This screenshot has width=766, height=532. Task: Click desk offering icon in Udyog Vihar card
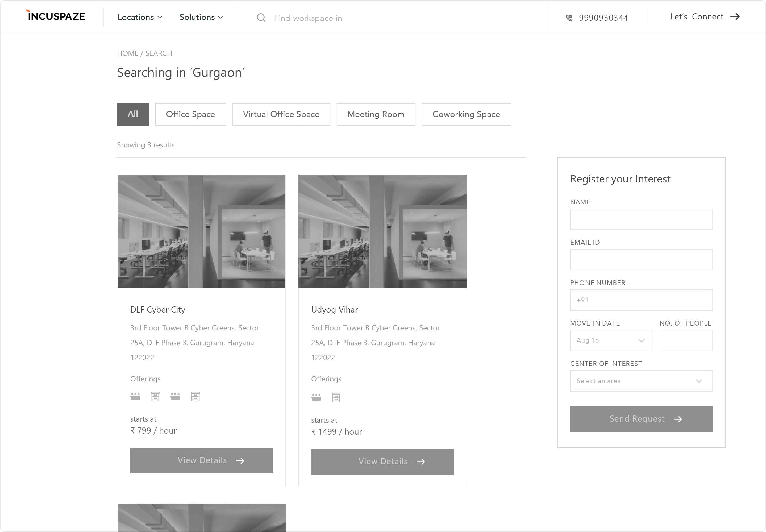tap(316, 397)
